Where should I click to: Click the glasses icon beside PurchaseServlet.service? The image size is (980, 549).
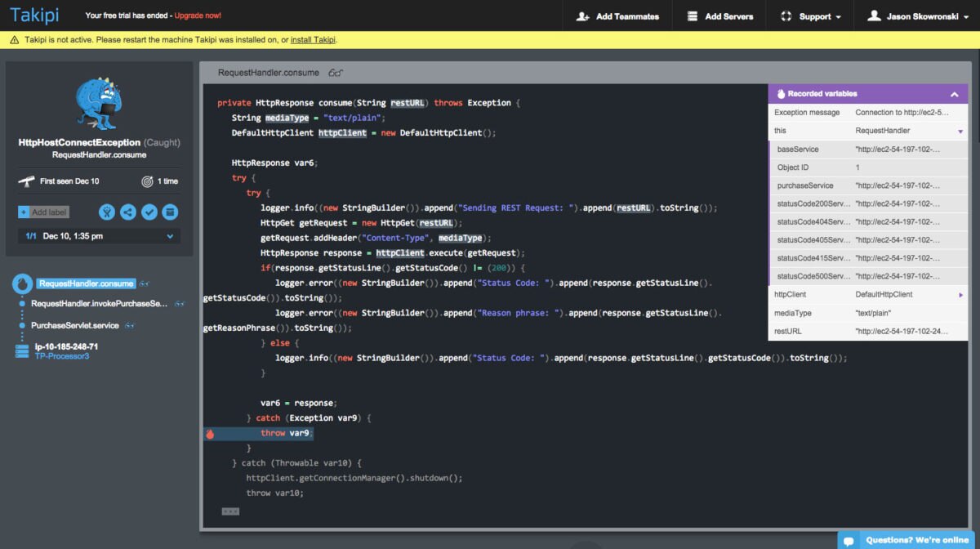(130, 324)
